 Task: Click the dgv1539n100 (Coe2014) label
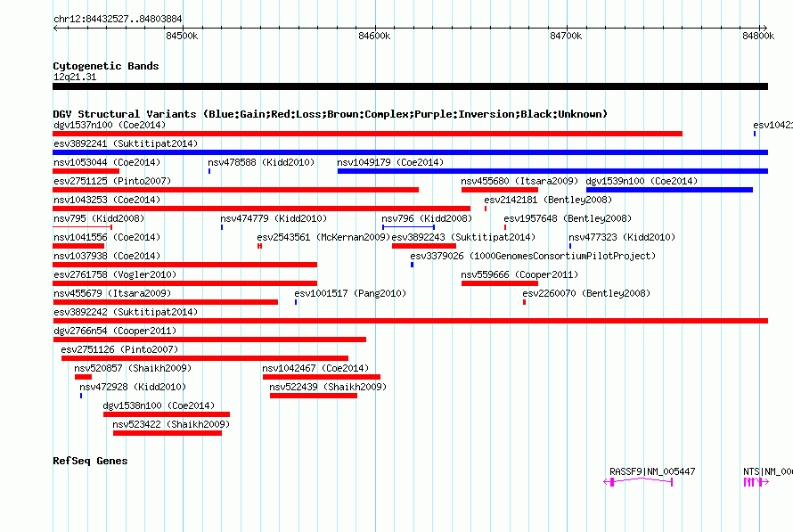(x=642, y=181)
